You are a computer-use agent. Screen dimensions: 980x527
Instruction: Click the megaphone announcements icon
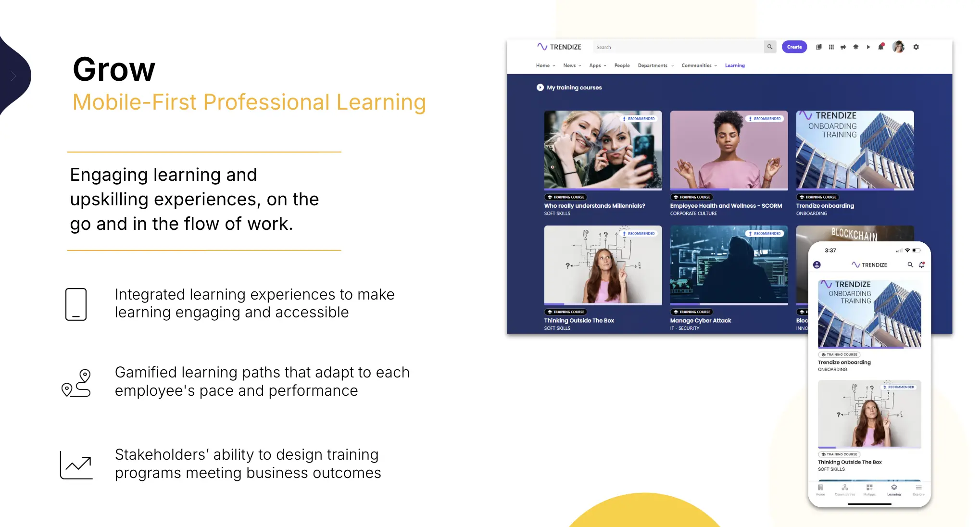point(843,47)
